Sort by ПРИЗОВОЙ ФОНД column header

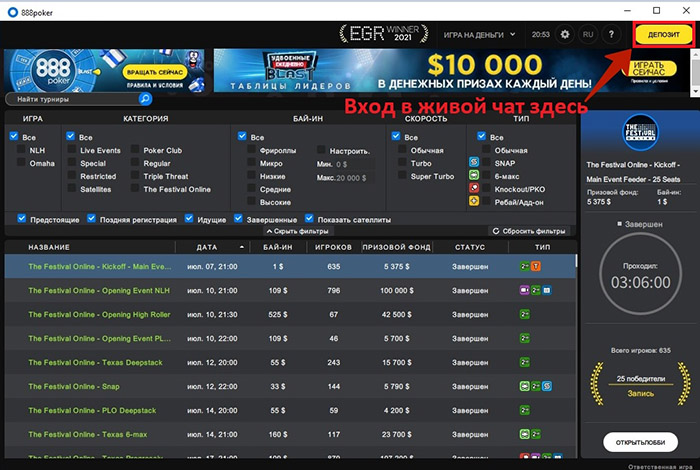click(396, 247)
